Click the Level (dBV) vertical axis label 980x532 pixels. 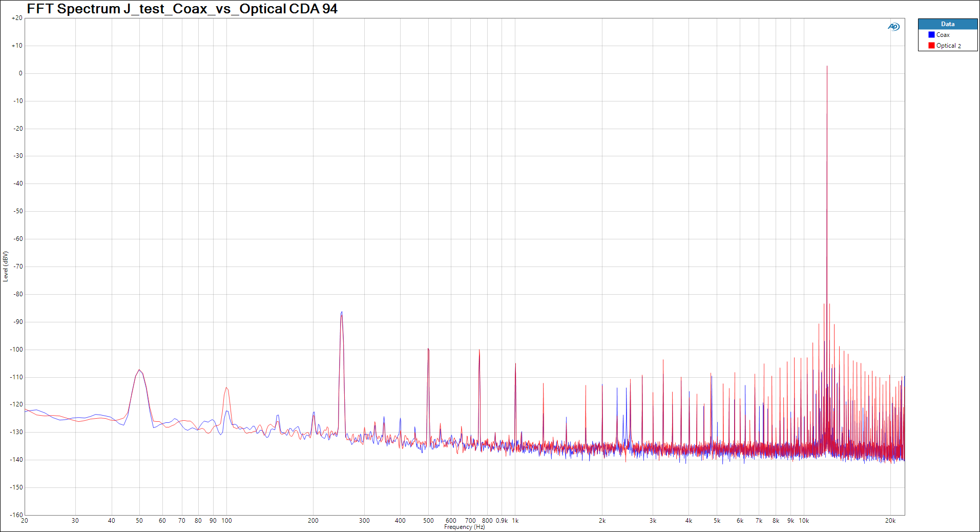pyautogui.click(x=6, y=267)
